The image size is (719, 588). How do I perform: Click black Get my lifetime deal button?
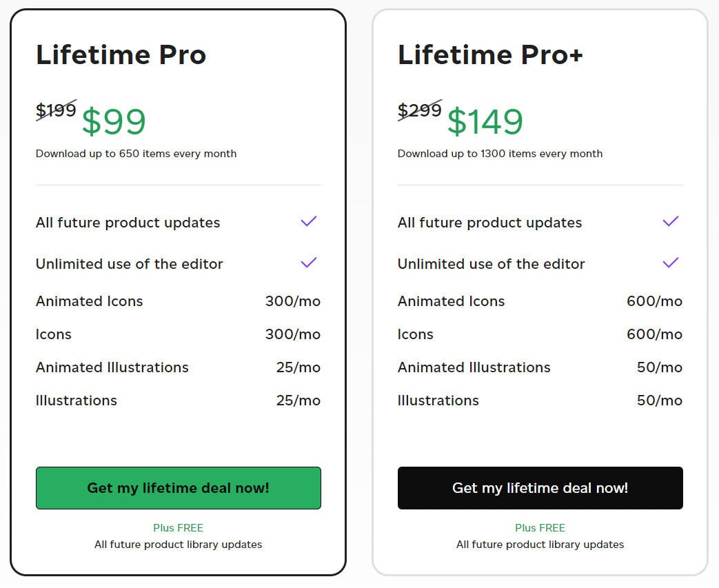tap(540, 488)
